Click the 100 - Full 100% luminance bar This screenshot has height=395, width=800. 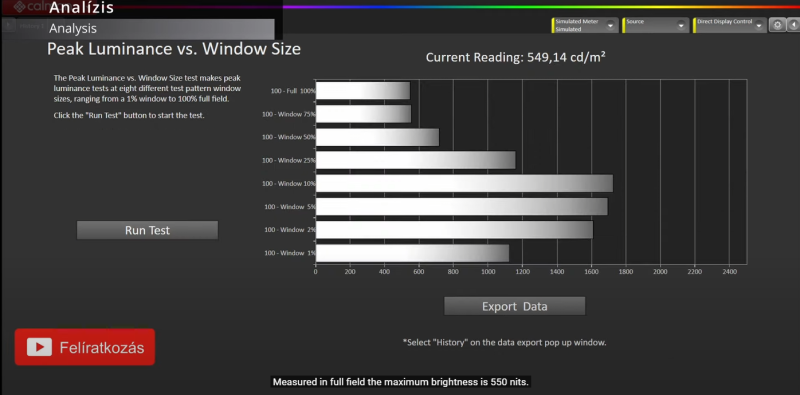(363, 91)
